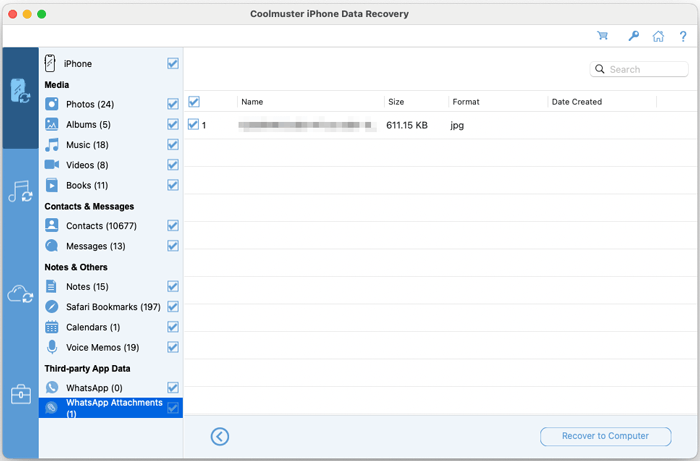Select the WhatsApp (0) label
Screen dimensions: 700x461
[x=94, y=387]
